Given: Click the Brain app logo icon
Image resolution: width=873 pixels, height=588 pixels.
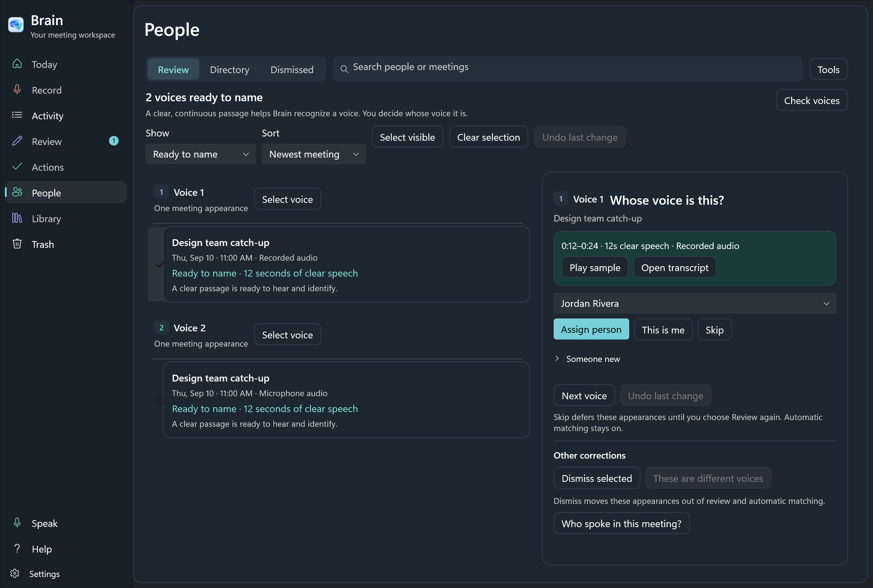Looking at the screenshot, I should click(16, 25).
